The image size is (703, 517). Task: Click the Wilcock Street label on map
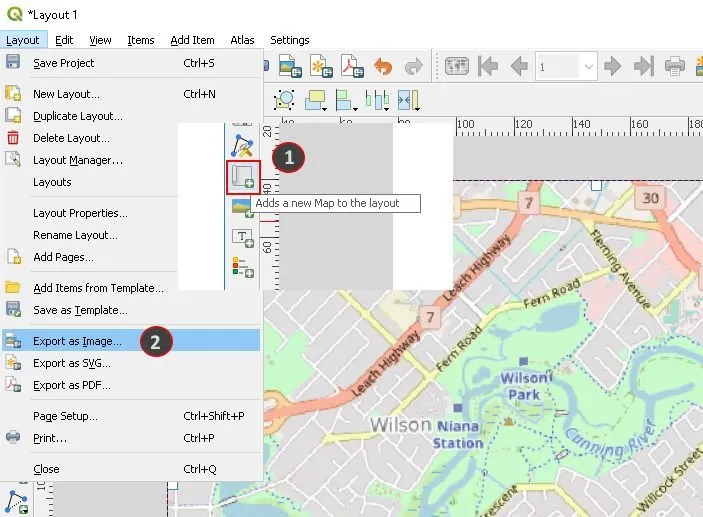[x=669, y=480]
